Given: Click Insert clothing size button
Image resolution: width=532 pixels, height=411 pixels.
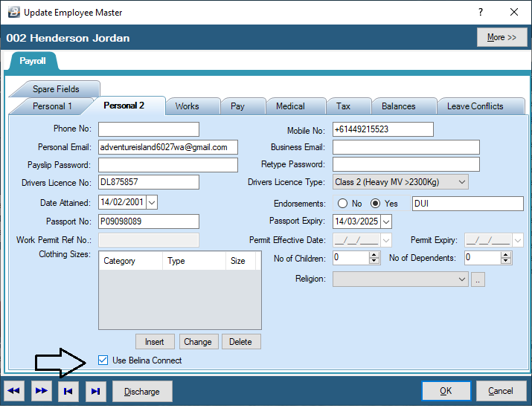Looking at the screenshot, I should tap(155, 342).
